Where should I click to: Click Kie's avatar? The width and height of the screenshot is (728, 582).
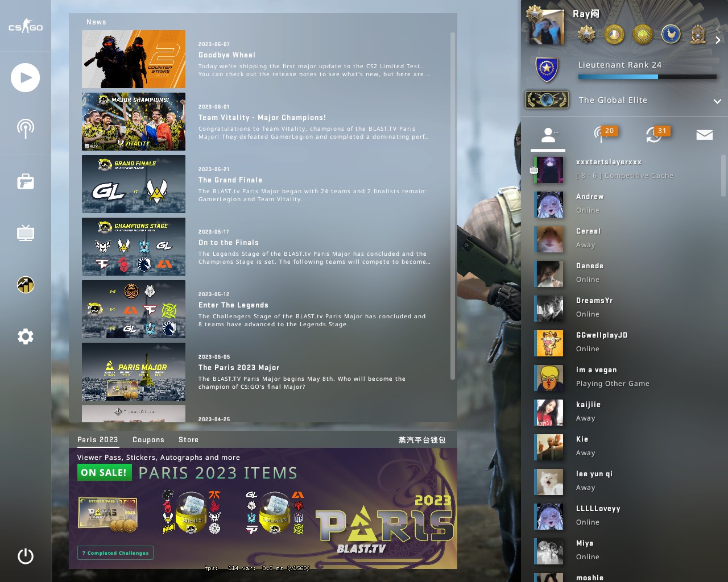(x=550, y=447)
